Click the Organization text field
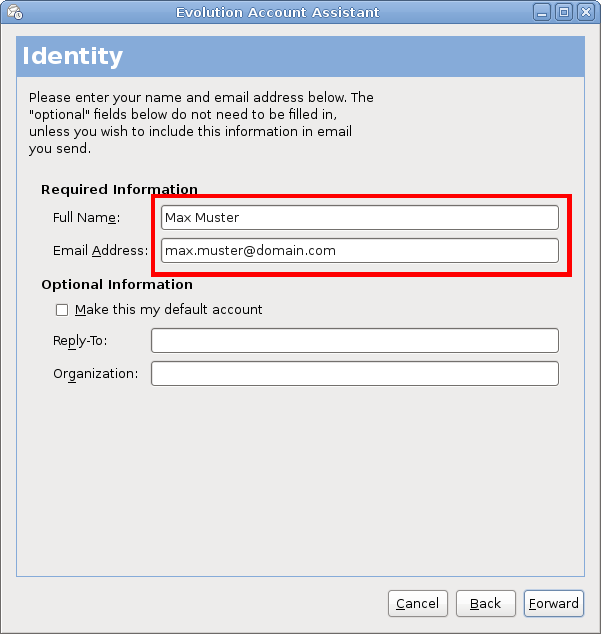Image resolution: width=601 pixels, height=634 pixels. (354, 374)
